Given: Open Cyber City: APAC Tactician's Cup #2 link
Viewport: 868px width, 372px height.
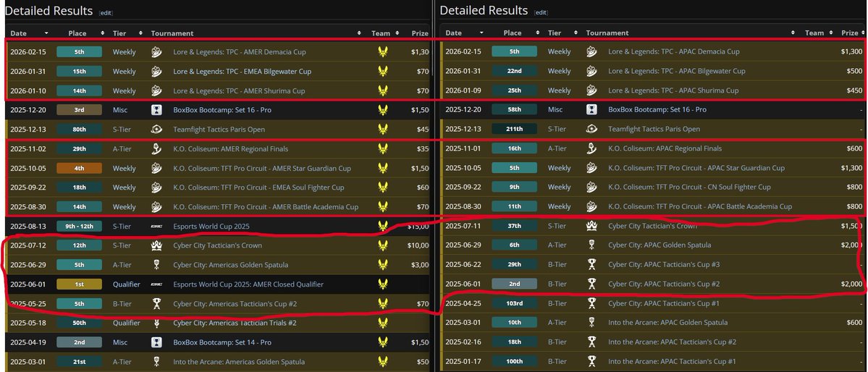Looking at the screenshot, I should 664,284.
